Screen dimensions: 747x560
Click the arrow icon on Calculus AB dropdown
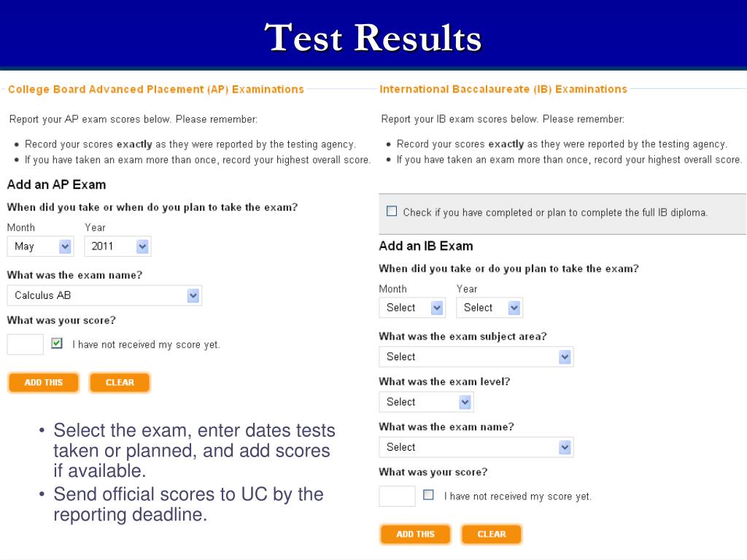[x=193, y=296]
